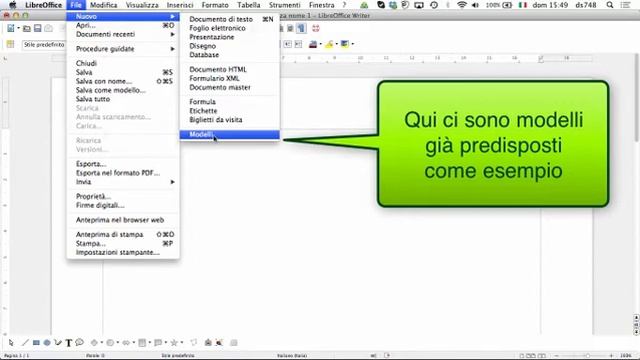Screen dimensions: 640x360
Task: Choose Documento di testo entry
Action: (229, 19)
